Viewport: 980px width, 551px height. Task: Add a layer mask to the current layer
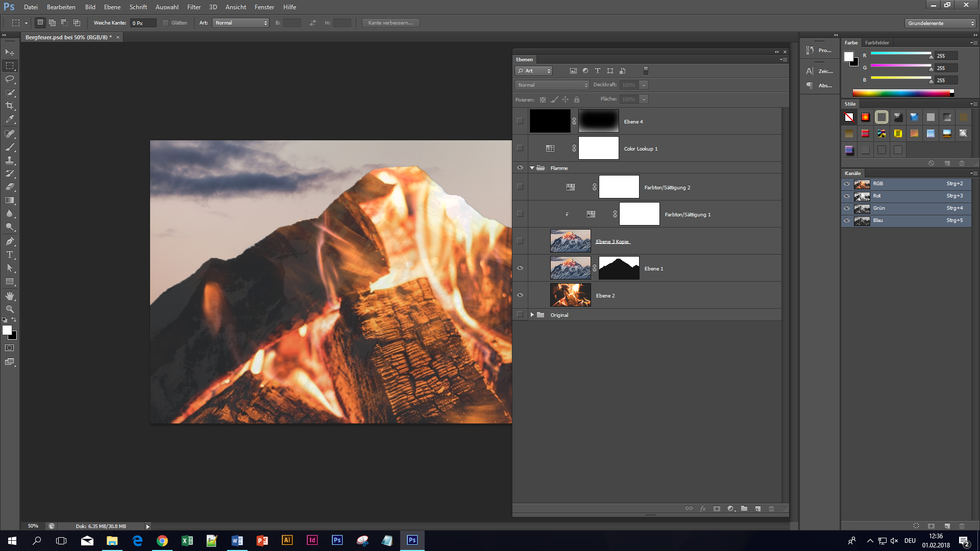(717, 509)
